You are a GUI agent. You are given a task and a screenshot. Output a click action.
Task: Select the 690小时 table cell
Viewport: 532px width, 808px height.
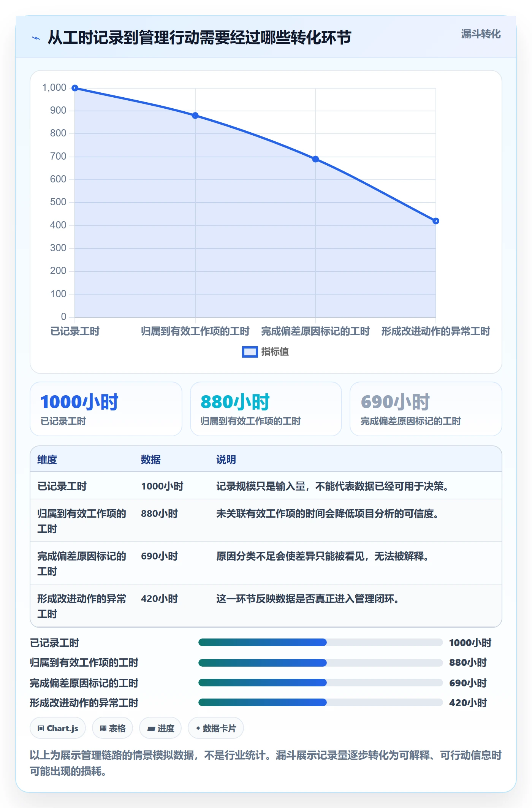tap(160, 556)
